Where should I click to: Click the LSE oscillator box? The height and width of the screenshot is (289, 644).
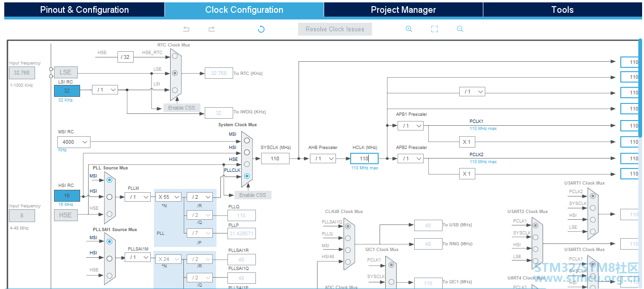coord(65,72)
